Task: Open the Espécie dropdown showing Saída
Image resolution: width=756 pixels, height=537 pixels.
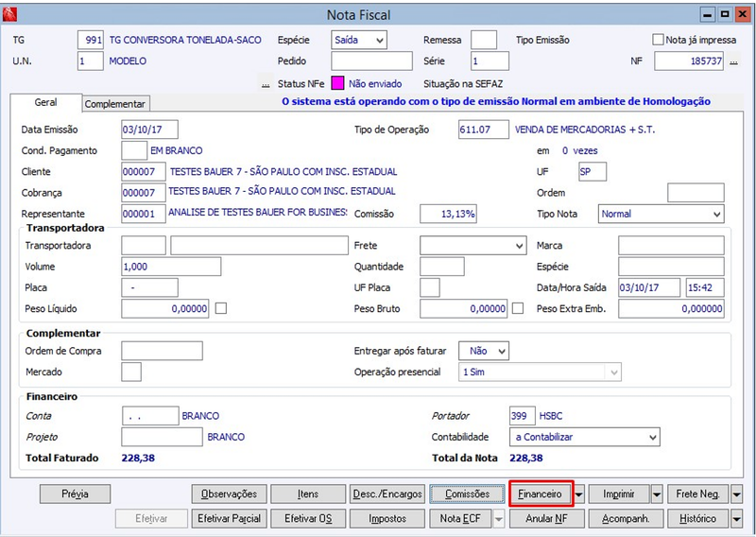Action: pyautogui.click(x=359, y=40)
